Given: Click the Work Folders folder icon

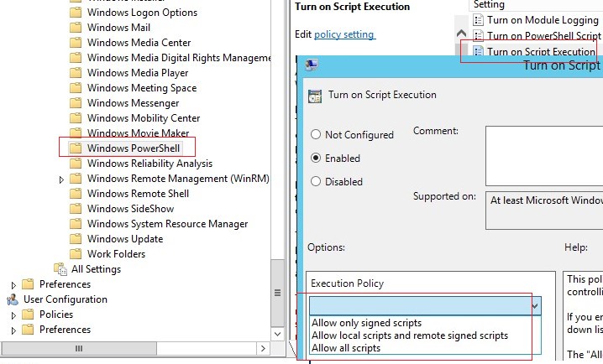Looking at the screenshot, I should tap(76, 254).
